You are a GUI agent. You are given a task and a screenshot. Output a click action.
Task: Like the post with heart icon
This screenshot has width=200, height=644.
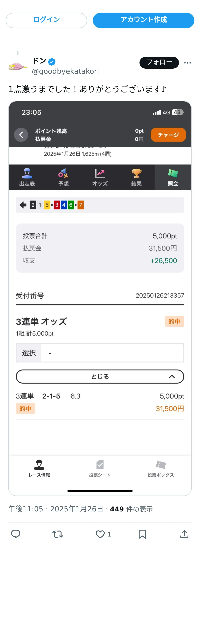pos(100,534)
